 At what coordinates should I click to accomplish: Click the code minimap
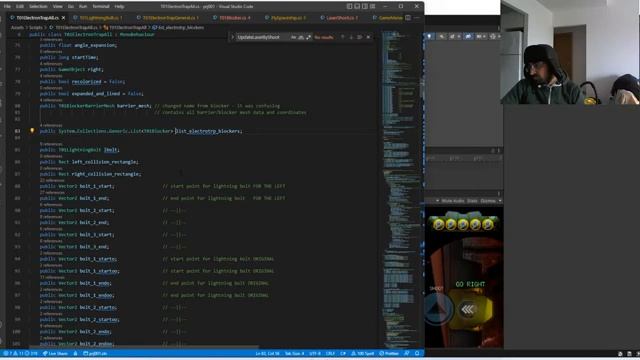pos(400,188)
